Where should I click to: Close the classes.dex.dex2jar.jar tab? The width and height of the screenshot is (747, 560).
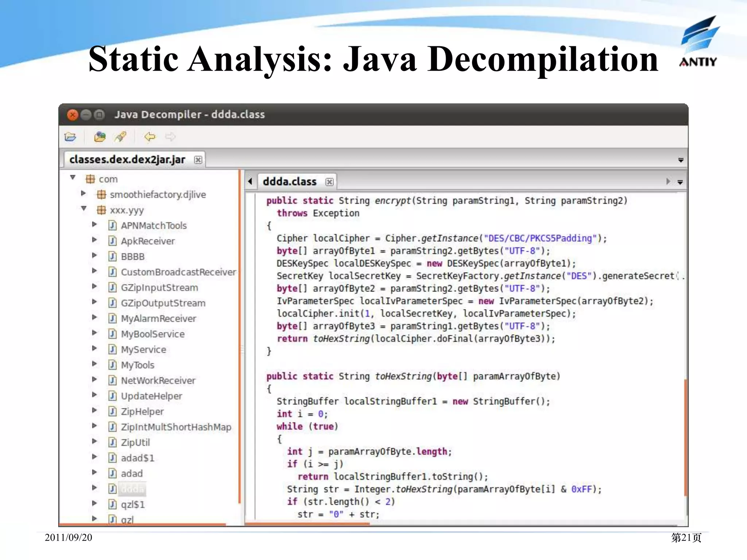coord(198,160)
